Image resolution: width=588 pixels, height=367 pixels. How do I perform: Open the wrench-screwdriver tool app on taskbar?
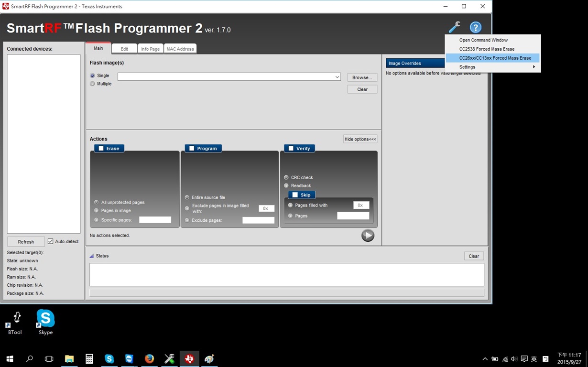click(x=169, y=358)
